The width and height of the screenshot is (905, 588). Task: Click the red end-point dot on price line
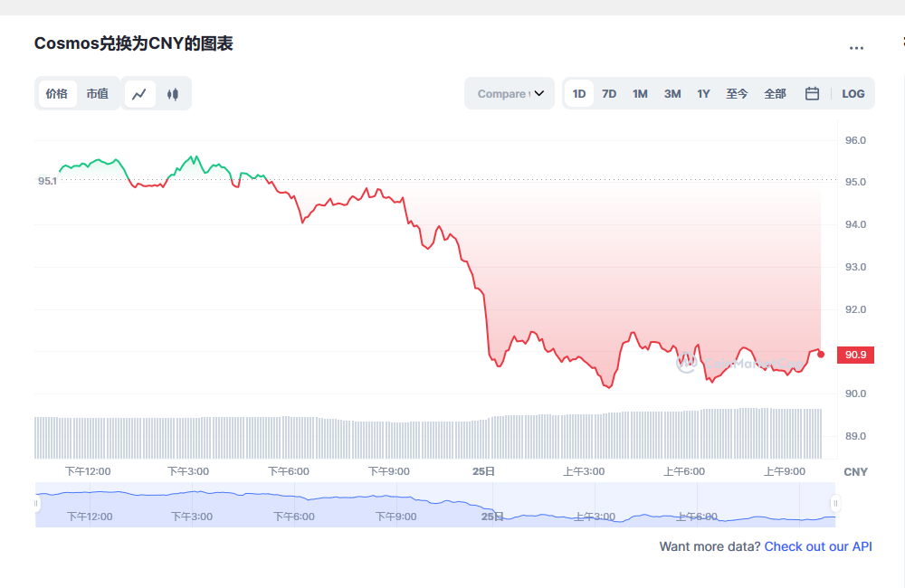(x=821, y=355)
